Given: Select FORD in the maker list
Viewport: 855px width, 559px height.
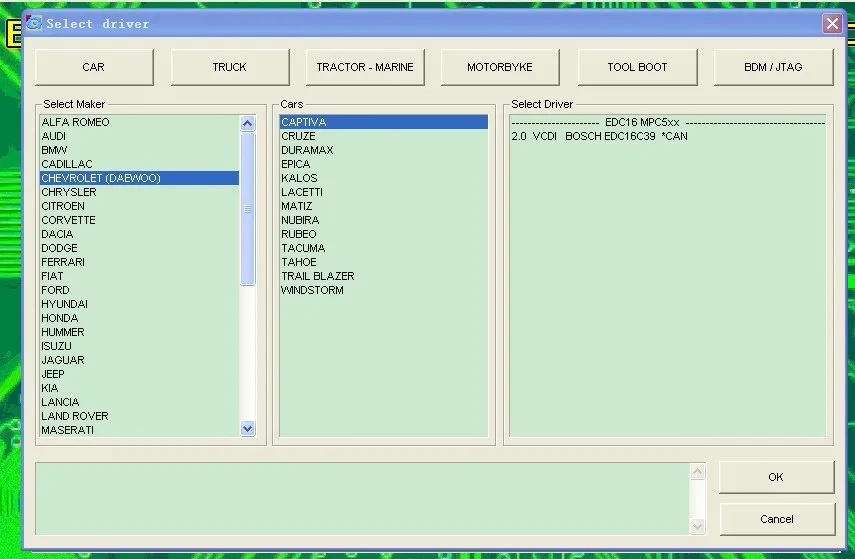Looking at the screenshot, I should (139, 290).
